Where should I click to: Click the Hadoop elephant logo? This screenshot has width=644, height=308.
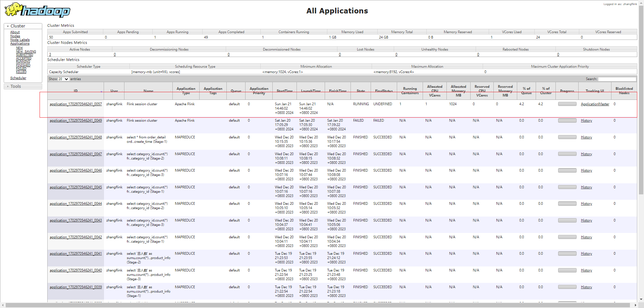coord(37,10)
